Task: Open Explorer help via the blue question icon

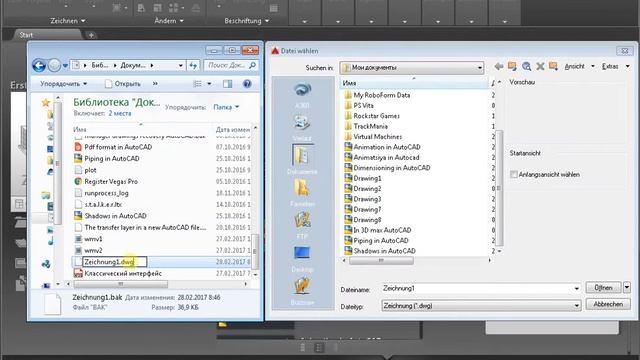Action: pyautogui.click(x=247, y=84)
